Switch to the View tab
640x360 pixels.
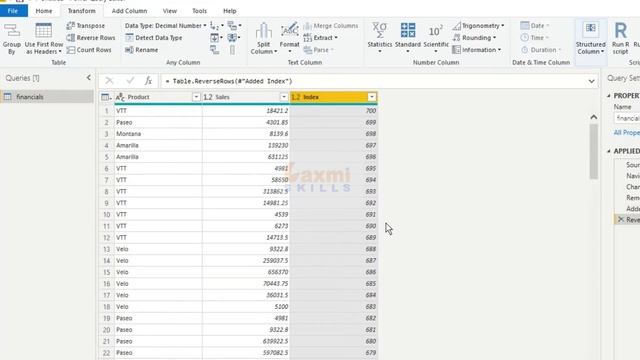coord(170,11)
